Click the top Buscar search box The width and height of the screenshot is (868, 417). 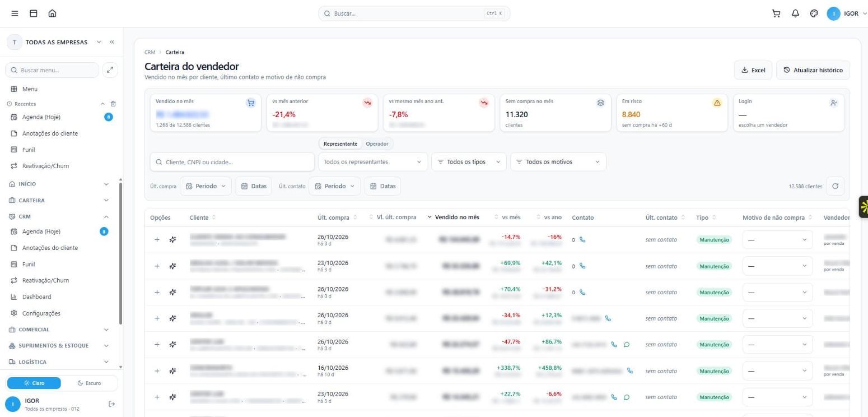click(414, 13)
